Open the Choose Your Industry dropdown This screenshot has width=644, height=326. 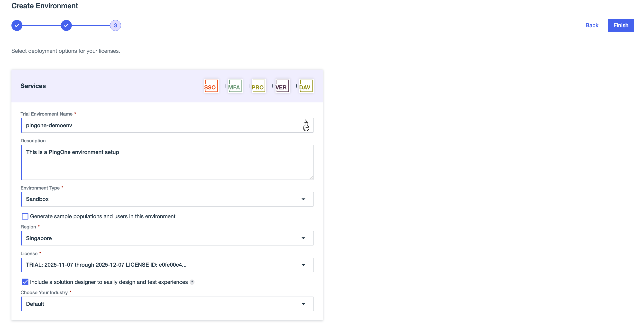pyautogui.click(x=167, y=304)
